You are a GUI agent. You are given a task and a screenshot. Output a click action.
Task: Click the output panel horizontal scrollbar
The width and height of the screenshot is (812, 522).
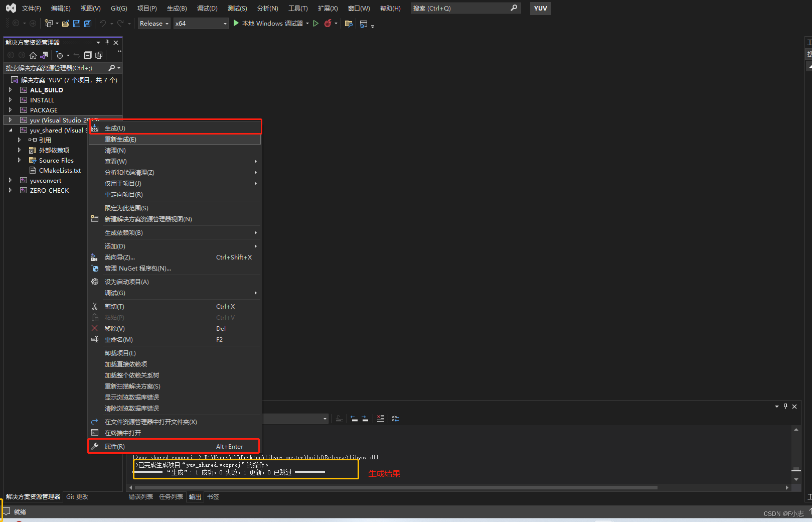[x=396, y=487]
